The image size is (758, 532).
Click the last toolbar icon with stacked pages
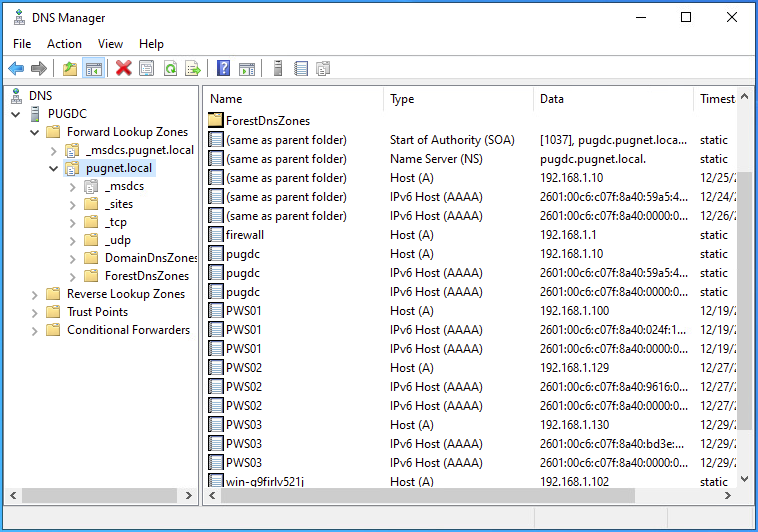[x=323, y=69]
